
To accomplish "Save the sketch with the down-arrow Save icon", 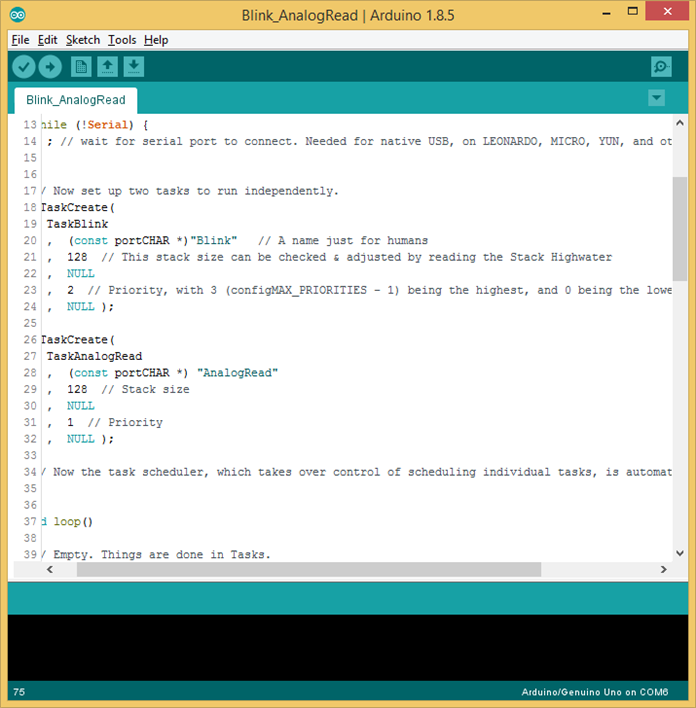I will pyautogui.click(x=134, y=67).
